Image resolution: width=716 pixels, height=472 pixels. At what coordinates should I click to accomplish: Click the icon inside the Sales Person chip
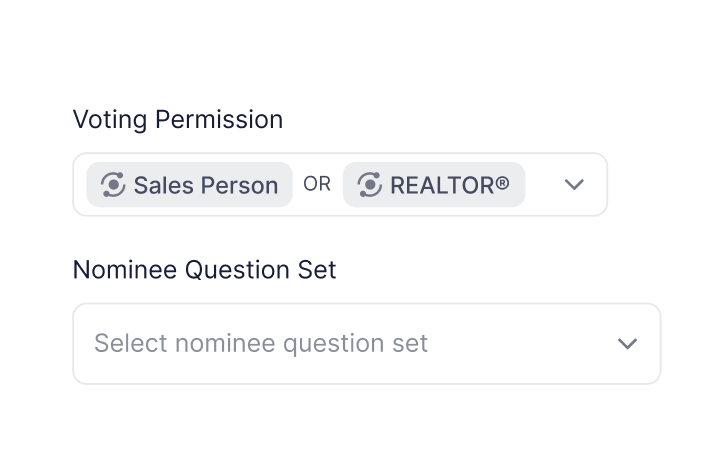113,185
